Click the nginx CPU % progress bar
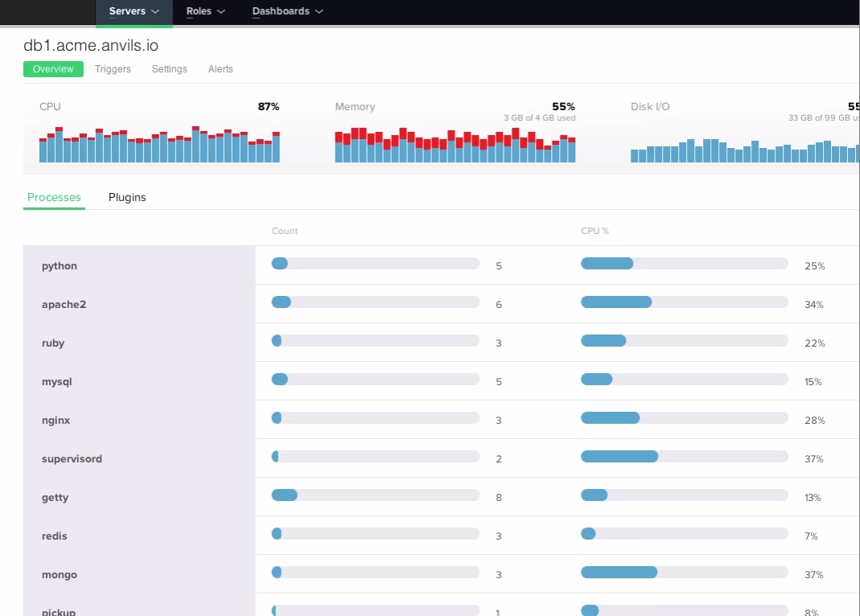Image resolution: width=860 pixels, height=616 pixels. click(684, 418)
